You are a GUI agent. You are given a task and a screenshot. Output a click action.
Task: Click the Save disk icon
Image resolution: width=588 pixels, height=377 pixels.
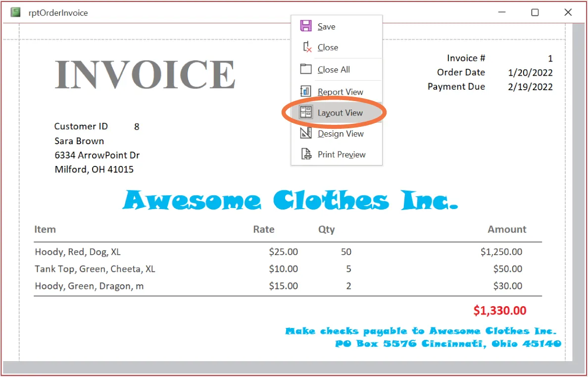point(306,26)
